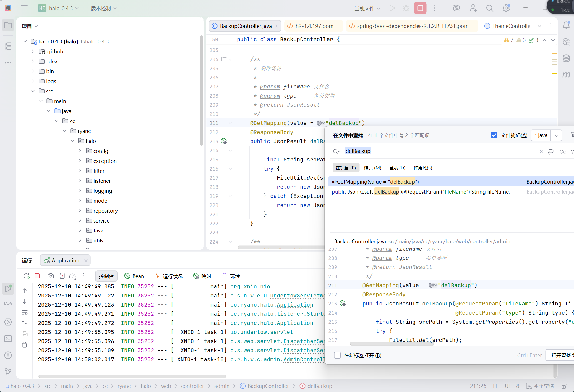The image size is (574, 392).
Task: Click the trash icon to clear console output
Action: tap(25, 344)
